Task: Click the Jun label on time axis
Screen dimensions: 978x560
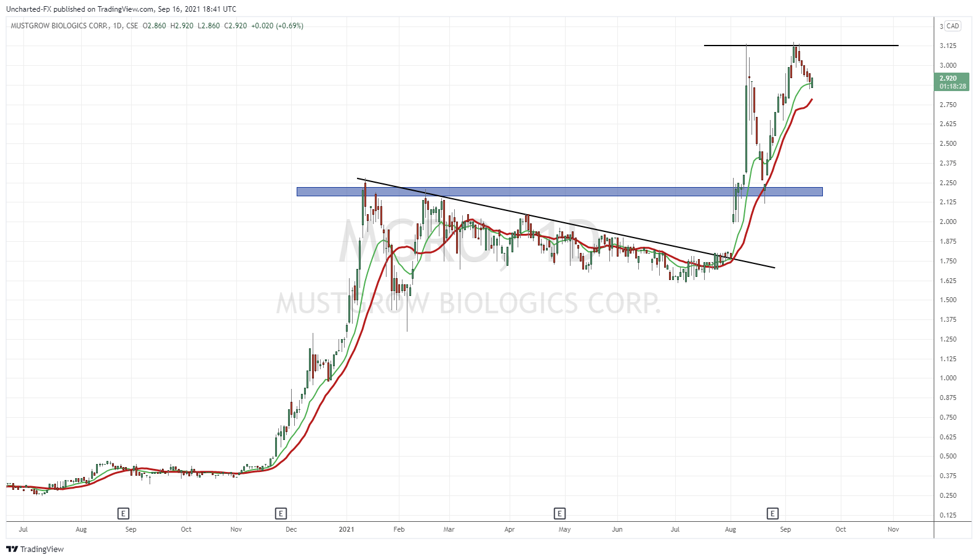Action: [x=617, y=529]
